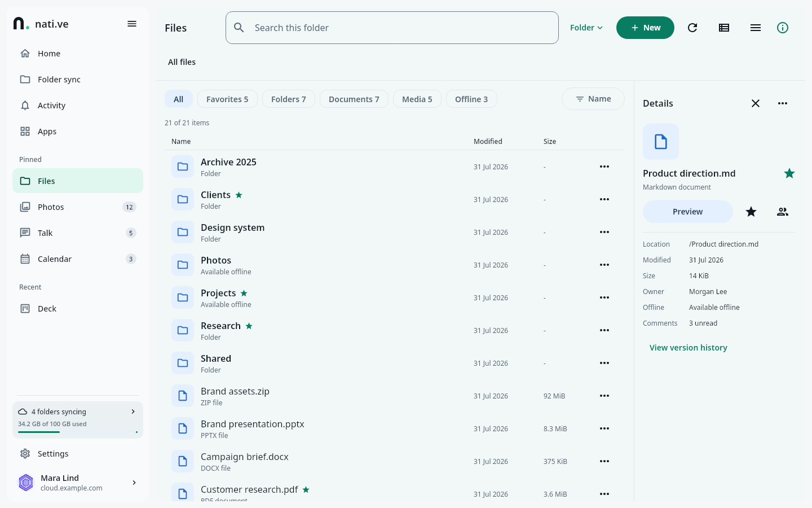The width and height of the screenshot is (812, 508).
Task: Close the Details panel
Action: point(756,103)
